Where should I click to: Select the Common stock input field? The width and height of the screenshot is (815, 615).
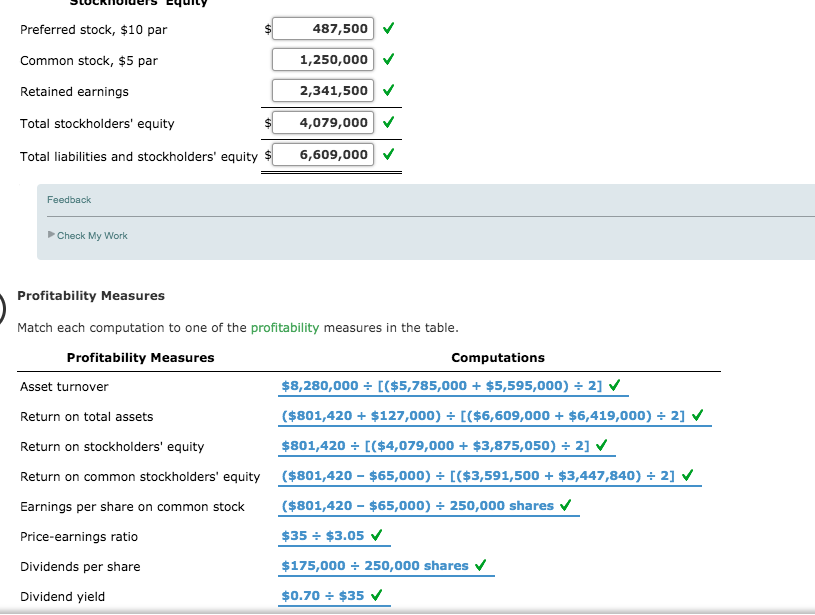(x=322, y=59)
